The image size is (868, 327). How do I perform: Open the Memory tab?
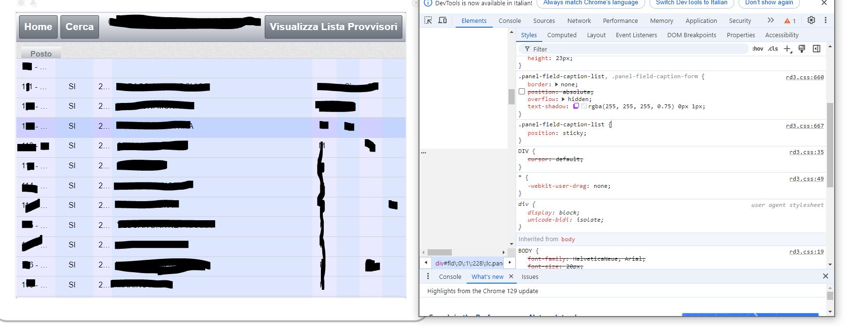tap(661, 20)
